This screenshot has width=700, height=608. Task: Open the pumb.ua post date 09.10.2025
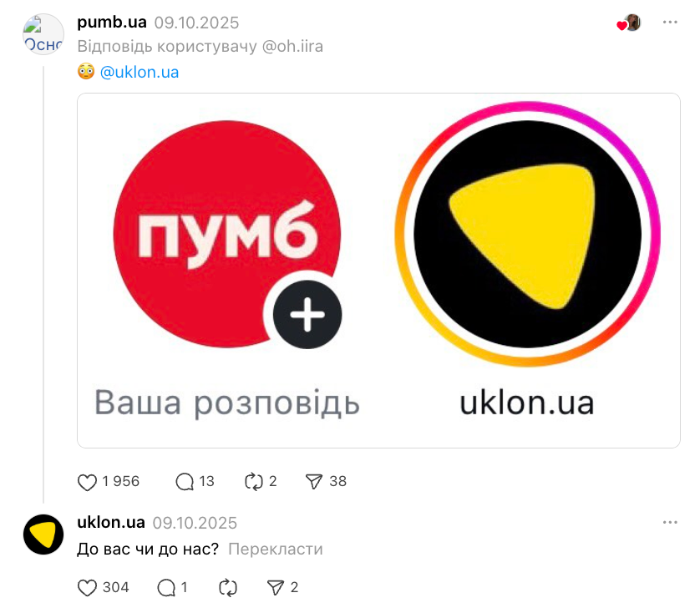(x=196, y=23)
